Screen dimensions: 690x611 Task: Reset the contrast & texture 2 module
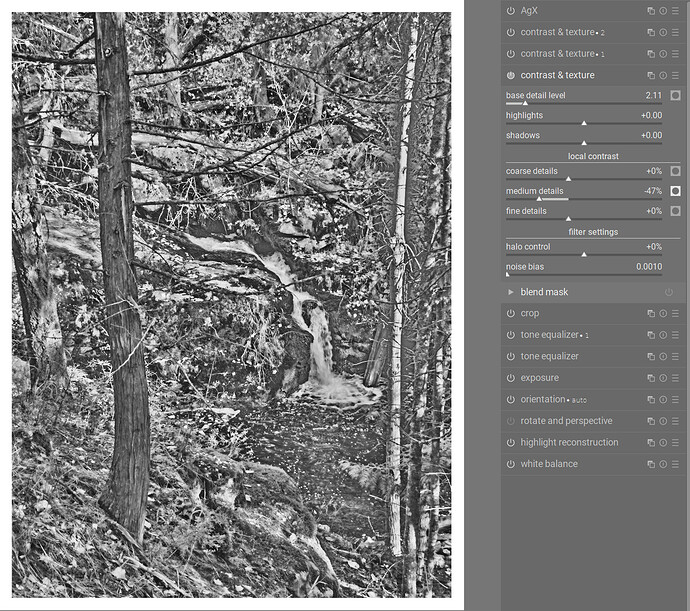pyautogui.click(x=663, y=33)
